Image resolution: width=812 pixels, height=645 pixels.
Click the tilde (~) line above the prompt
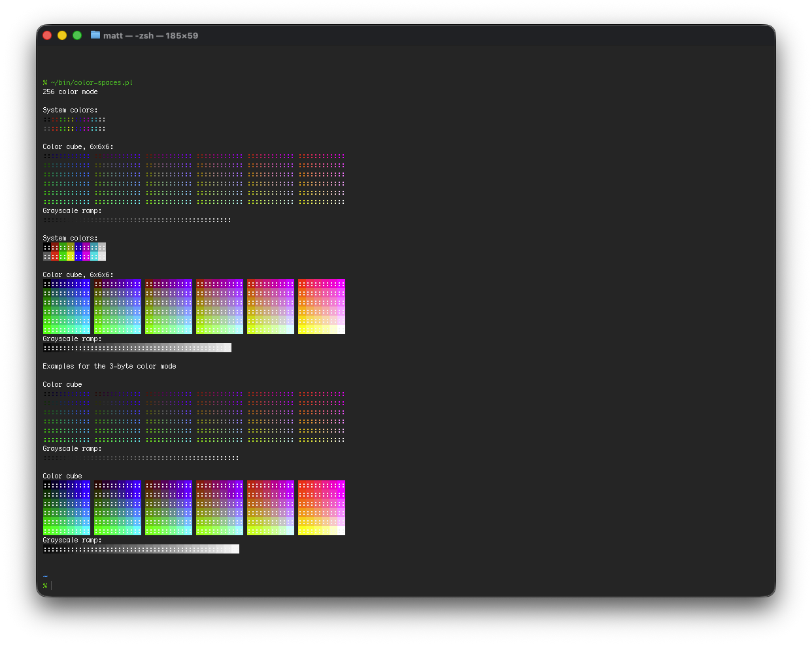(x=44, y=576)
